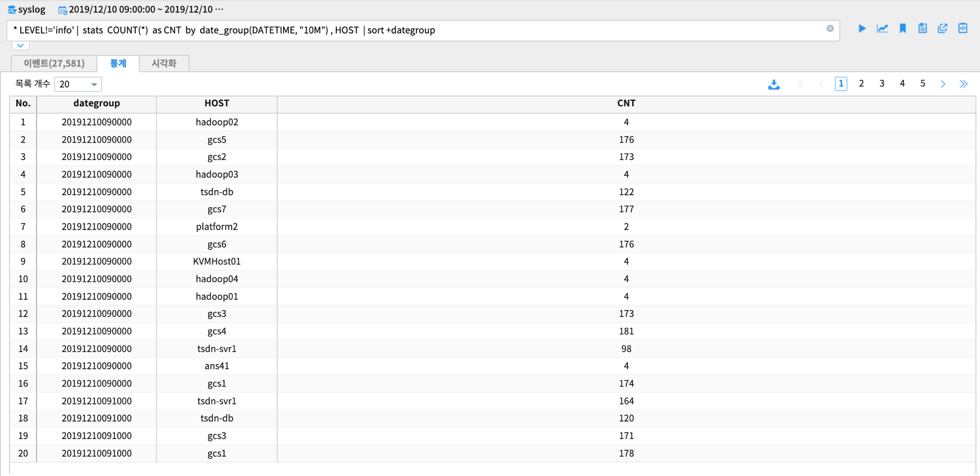Image resolution: width=980 pixels, height=476 pixels.
Task: Expand the query editor chevron
Action: (x=20, y=45)
